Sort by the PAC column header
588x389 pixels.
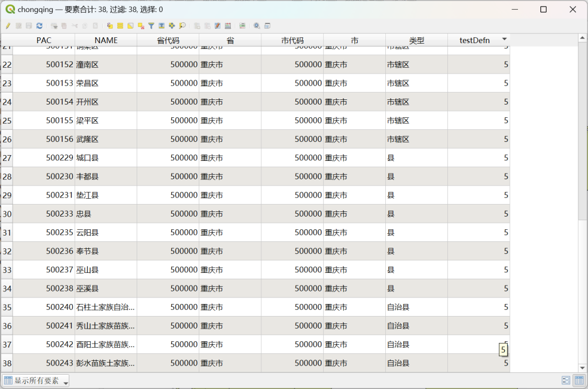pos(44,40)
